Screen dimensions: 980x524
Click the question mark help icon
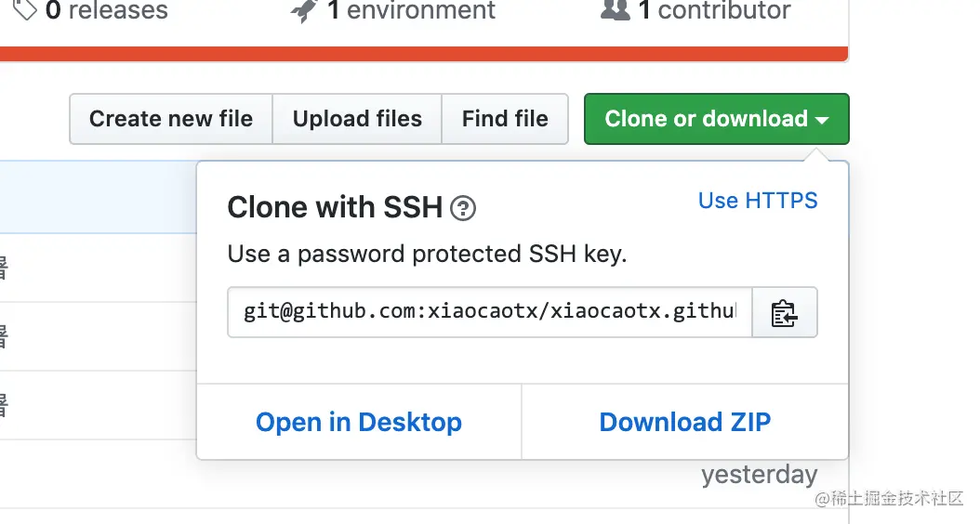463,208
